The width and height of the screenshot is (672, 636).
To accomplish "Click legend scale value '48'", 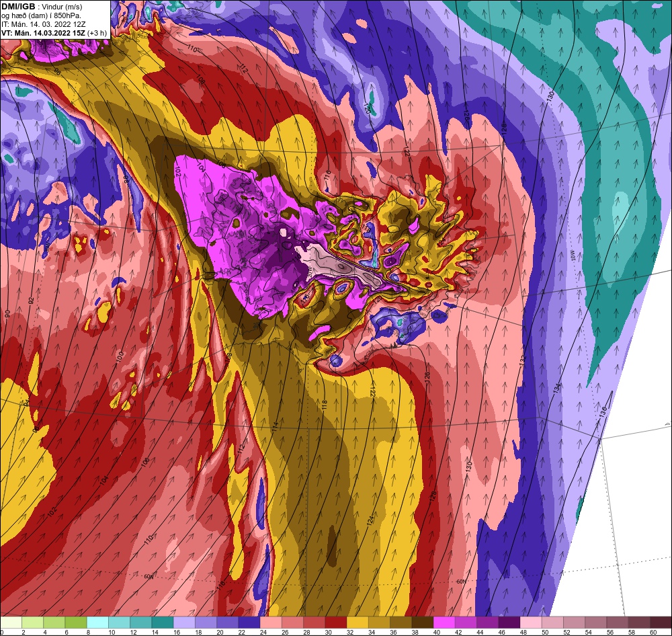I will (x=523, y=632).
